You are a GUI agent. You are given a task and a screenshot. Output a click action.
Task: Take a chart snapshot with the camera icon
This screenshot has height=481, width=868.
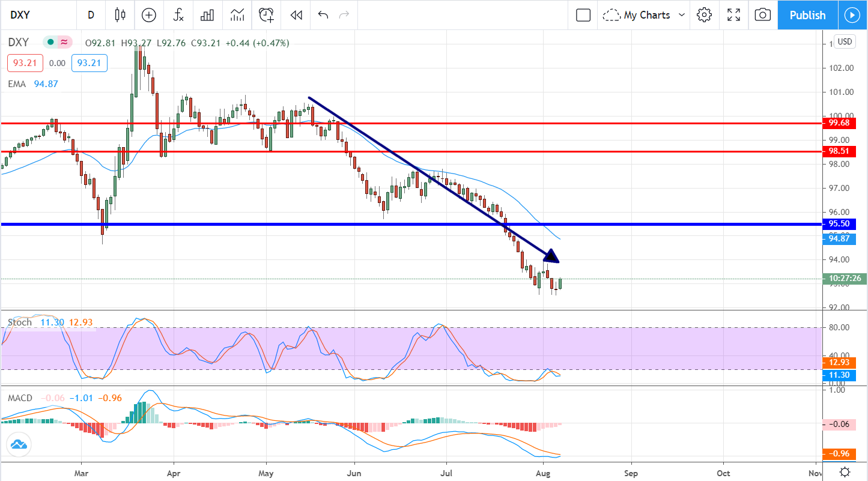(762, 15)
